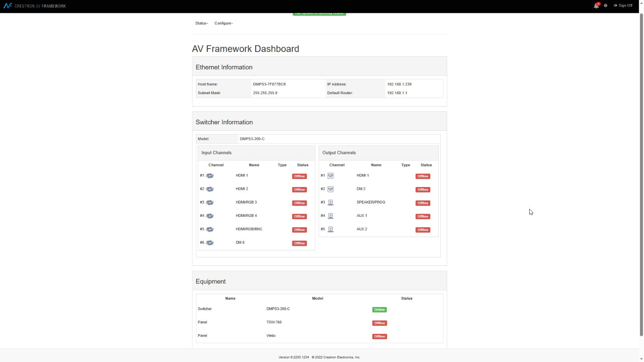This screenshot has height=362, width=644.
Task: Click Offline badge for input DM 6
Action: point(299,243)
